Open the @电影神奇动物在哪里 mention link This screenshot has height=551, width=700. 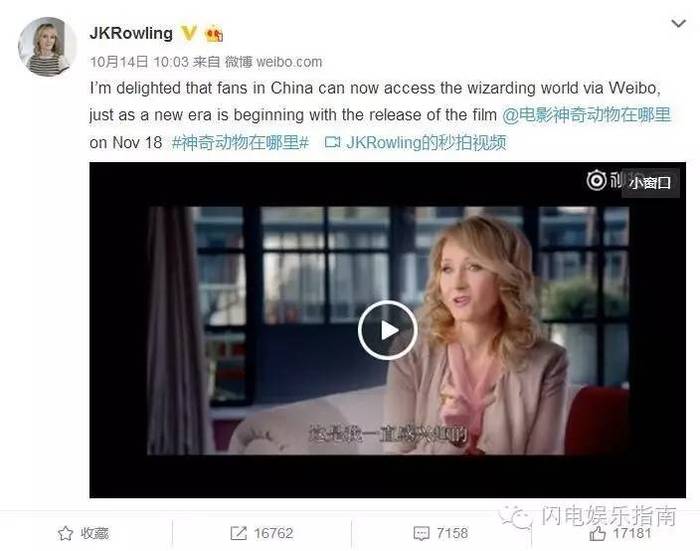[x=587, y=115]
